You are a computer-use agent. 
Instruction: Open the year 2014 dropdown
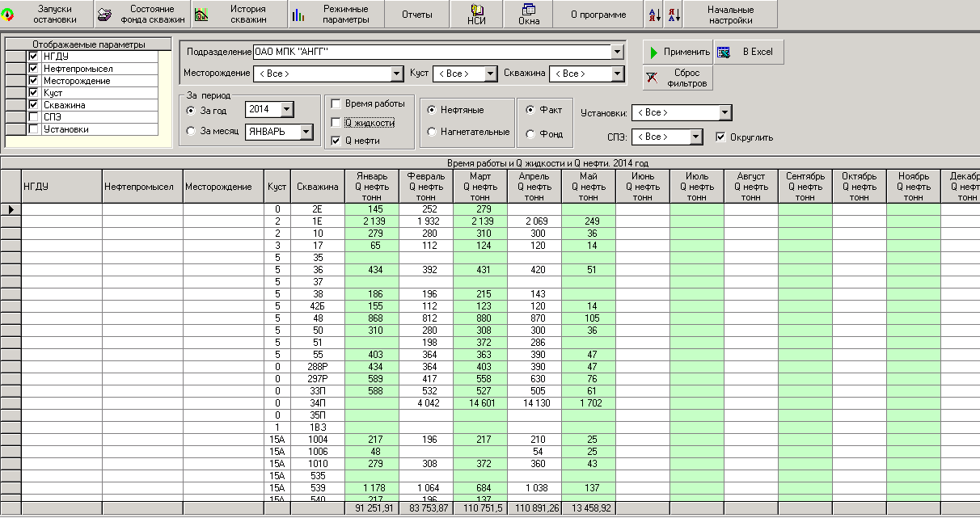(x=288, y=109)
